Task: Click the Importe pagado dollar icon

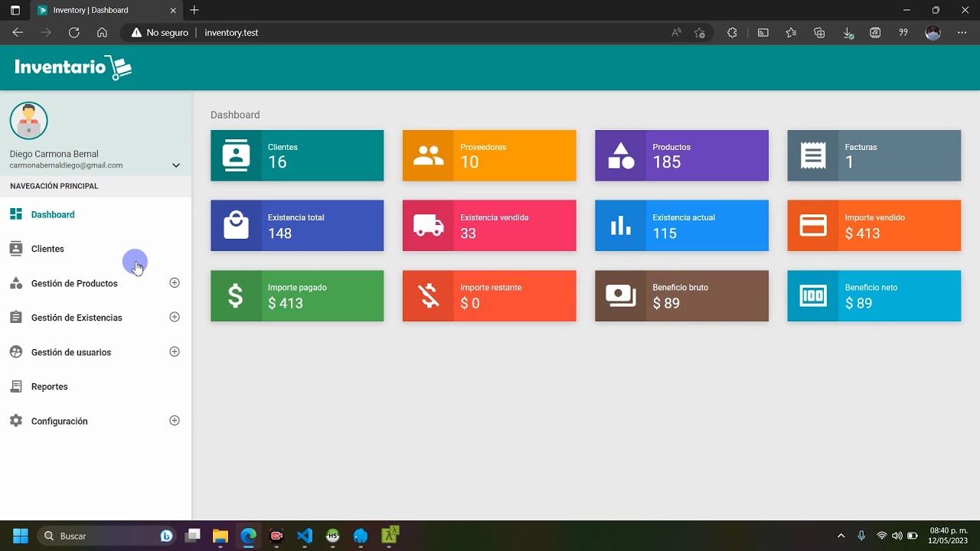Action: (236, 296)
